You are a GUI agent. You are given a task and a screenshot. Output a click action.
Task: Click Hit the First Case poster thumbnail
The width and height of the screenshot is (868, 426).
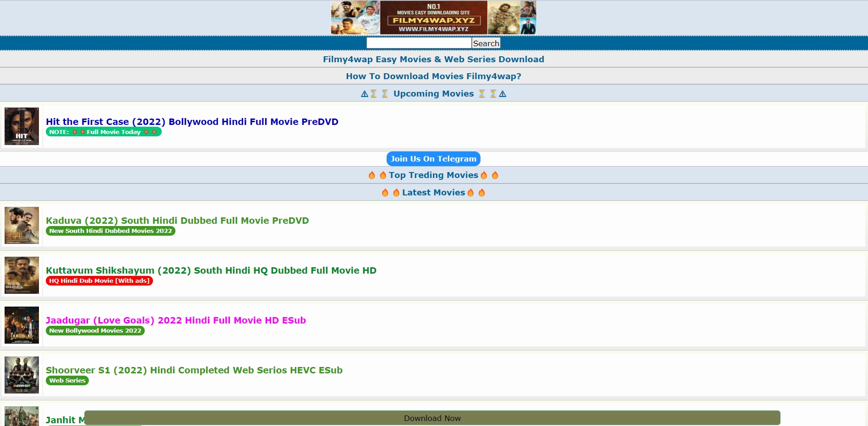click(22, 126)
